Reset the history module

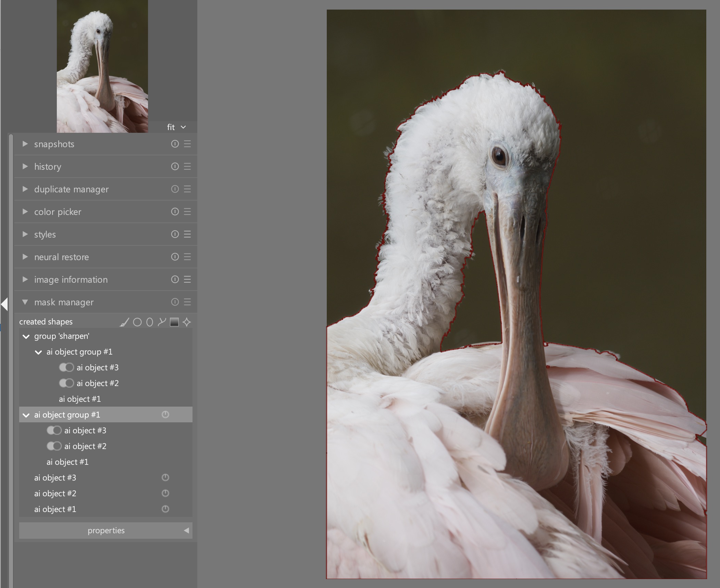(175, 166)
